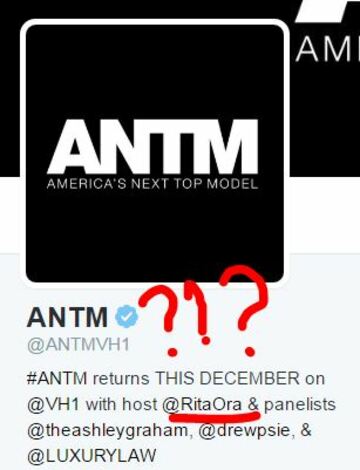This screenshot has width=360, height=470.
Task: Click 'AMERICA'S NEXT TOP MODEL' subtitle in avatar
Action: coord(153,184)
